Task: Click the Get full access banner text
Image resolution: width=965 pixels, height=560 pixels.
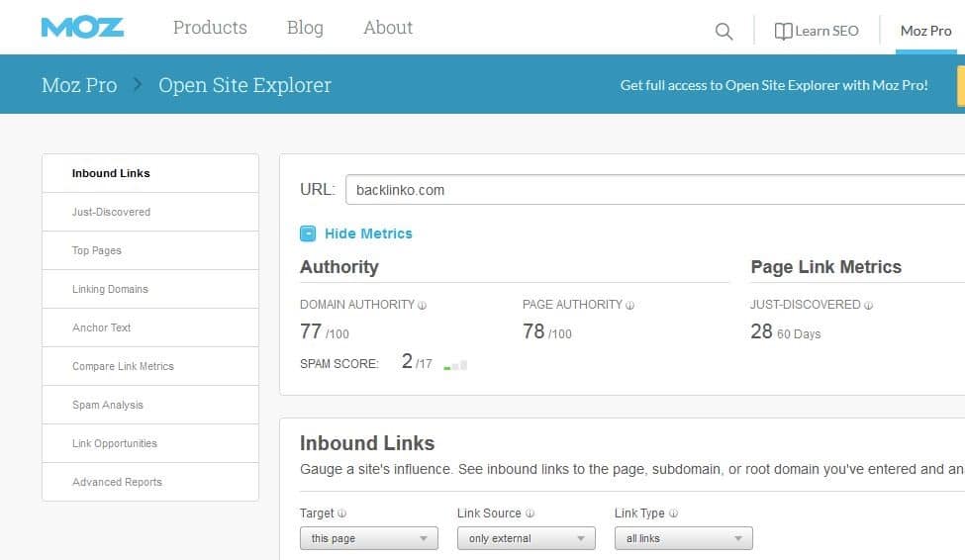Action: point(774,85)
